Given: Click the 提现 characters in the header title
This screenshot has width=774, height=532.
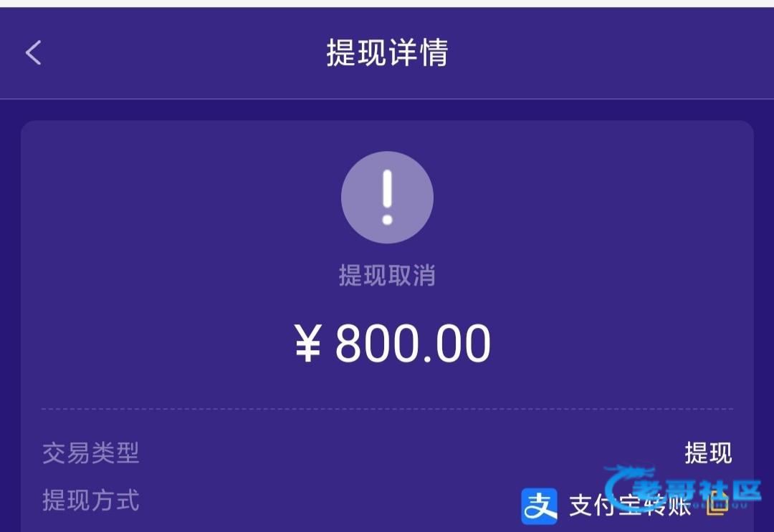Looking at the screenshot, I should pos(356,52).
